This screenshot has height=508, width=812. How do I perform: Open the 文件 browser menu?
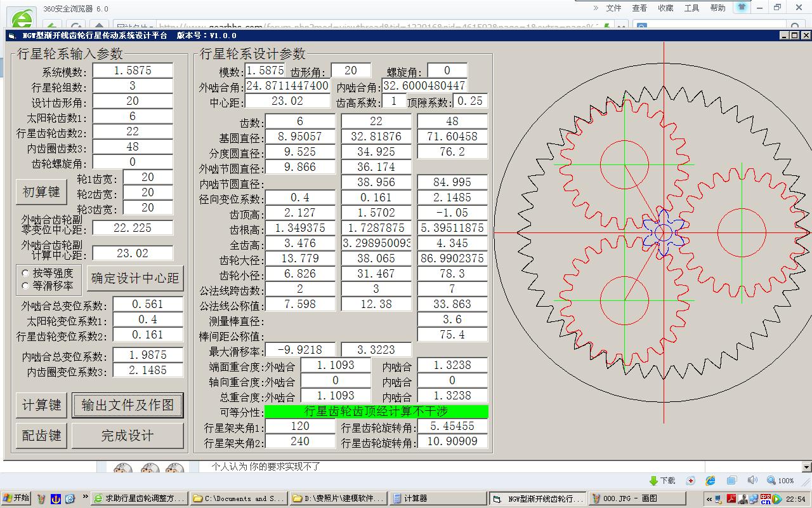click(613, 8)
